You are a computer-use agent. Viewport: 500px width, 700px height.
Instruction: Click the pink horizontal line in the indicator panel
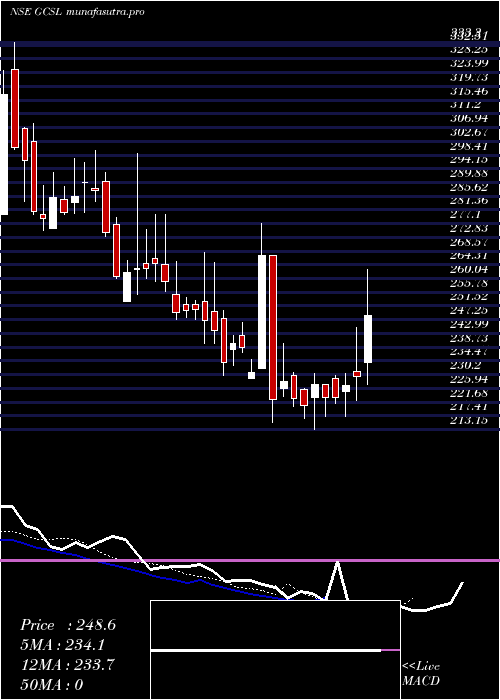[250, 560]
